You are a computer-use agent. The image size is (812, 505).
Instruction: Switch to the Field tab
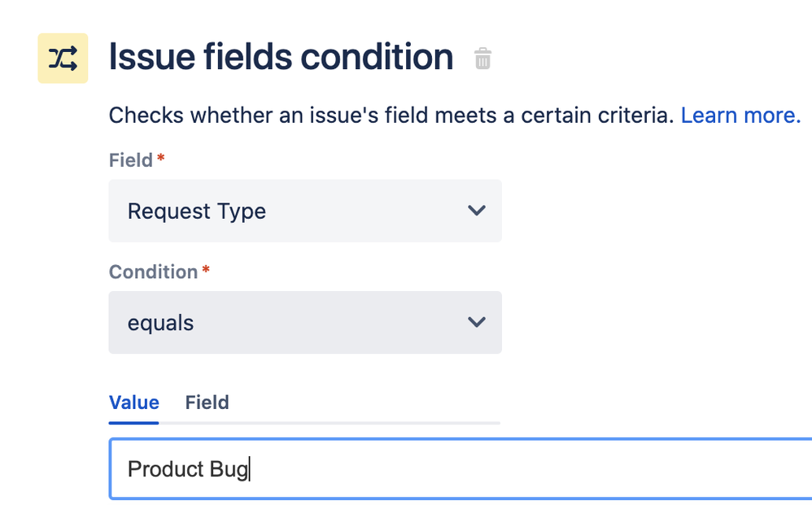coord(207,403)
